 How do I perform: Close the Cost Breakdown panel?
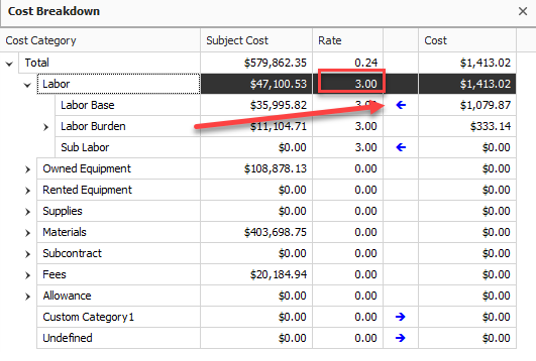click(x=523, y=11)
